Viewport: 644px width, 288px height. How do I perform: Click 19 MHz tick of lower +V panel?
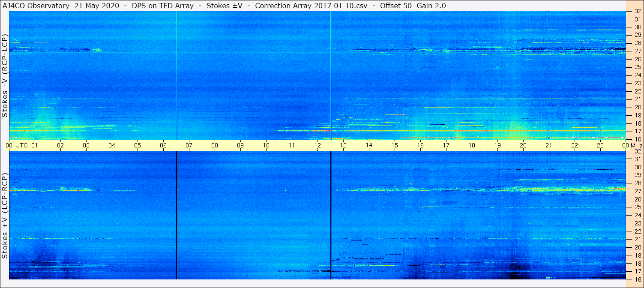tap(637, 255)
